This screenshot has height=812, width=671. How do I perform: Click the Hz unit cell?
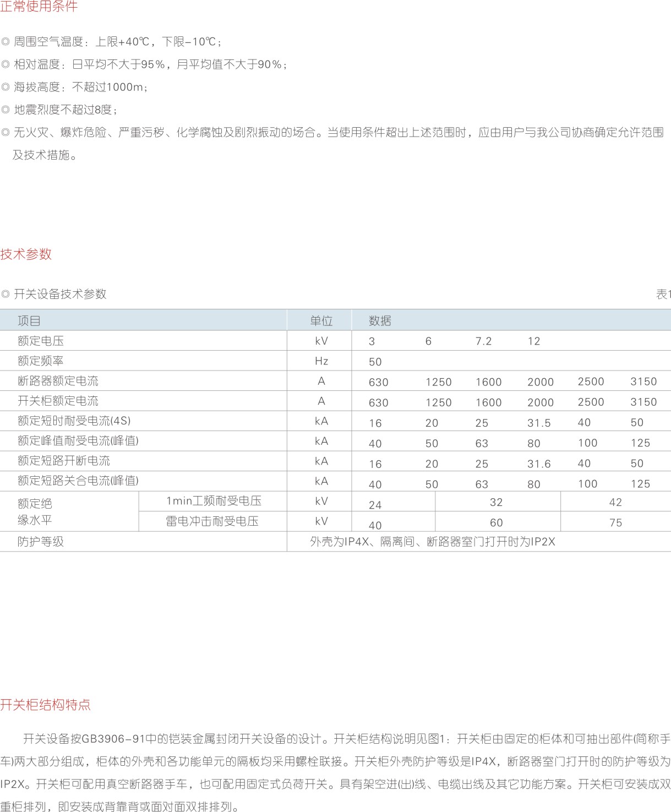click(x=321, y=361)
